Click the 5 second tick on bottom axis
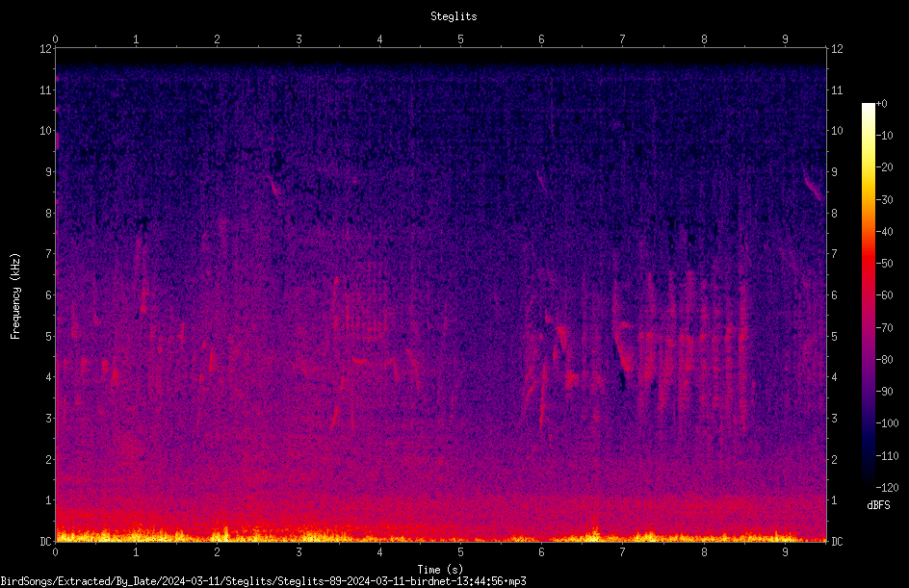This screenshot has width=909, height=588. 460,552
